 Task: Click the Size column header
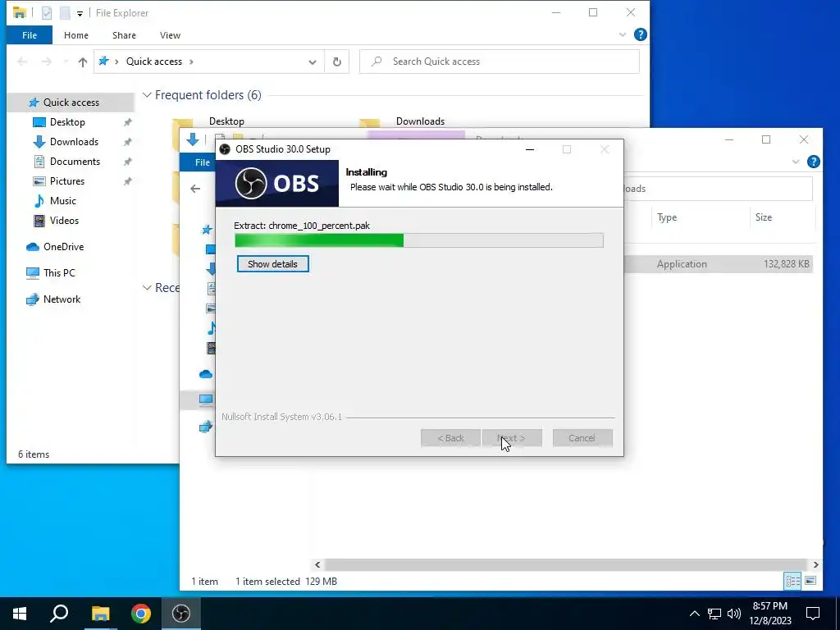click(764, 217)
